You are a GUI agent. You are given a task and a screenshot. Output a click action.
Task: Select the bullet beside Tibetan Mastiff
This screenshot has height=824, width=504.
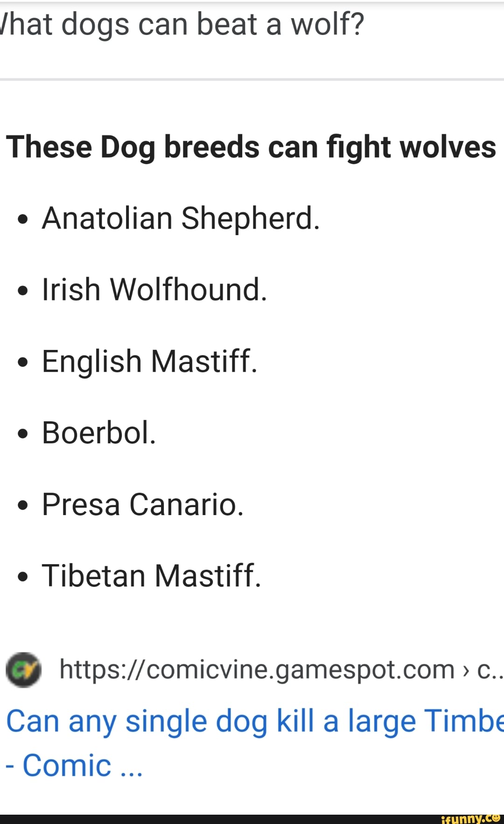(x=23, y=577)
